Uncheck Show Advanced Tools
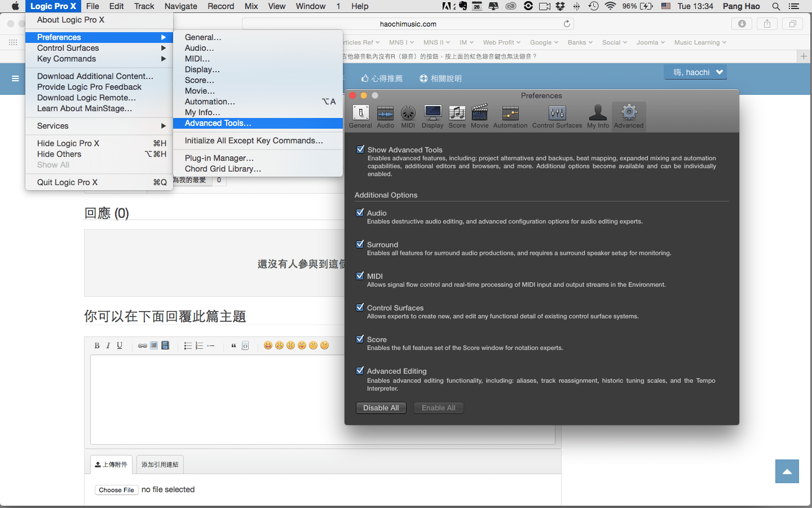The image size is (812, 508). click(360, 150)
